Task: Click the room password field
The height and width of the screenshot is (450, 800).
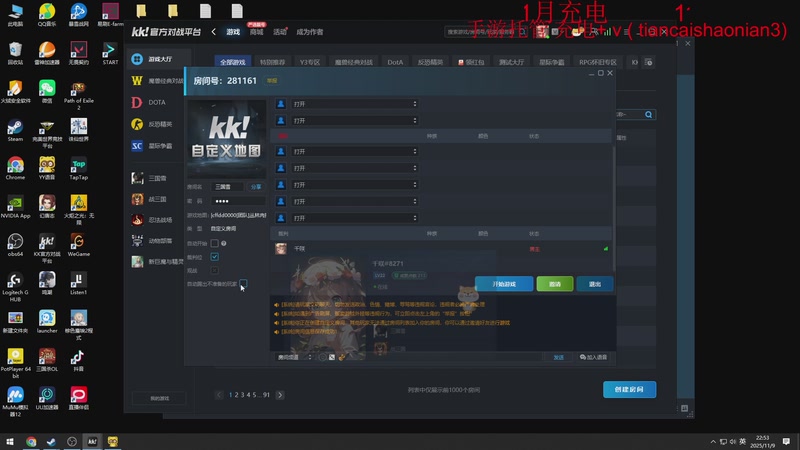Action: pyautogui.click(x=238, y=201)
